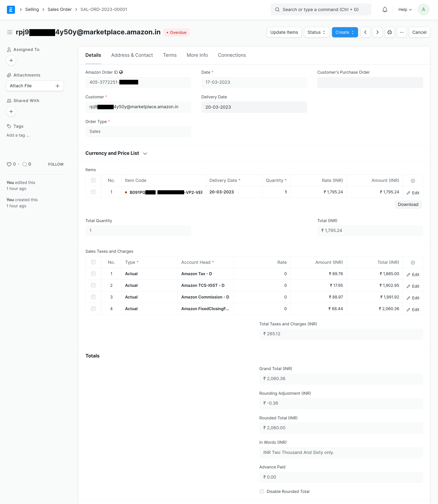The image size is (438, 504).
Task: Open the sidebar via hamburger icon
Action: click(10, 32)
